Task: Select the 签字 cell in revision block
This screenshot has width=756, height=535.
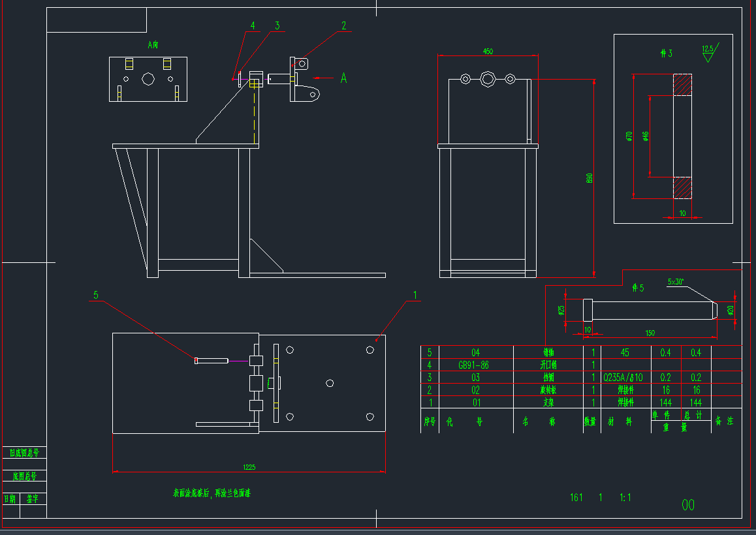Action: [33, 498]
